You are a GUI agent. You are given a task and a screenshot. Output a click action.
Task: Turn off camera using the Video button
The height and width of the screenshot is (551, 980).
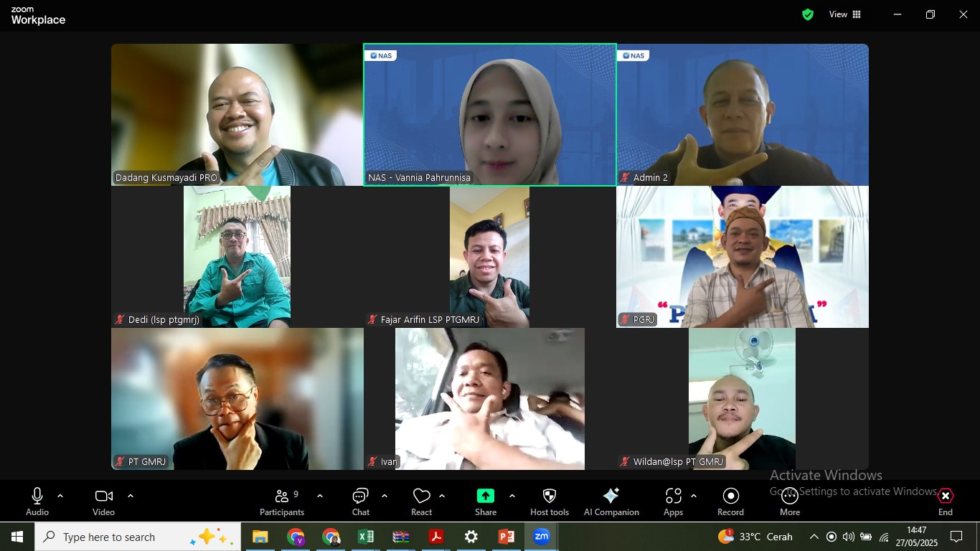point(104,501)
